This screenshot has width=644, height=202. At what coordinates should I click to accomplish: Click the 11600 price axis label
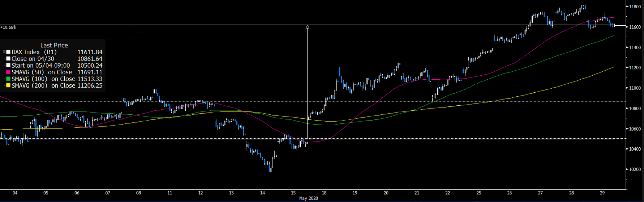(x=635, y=27)
